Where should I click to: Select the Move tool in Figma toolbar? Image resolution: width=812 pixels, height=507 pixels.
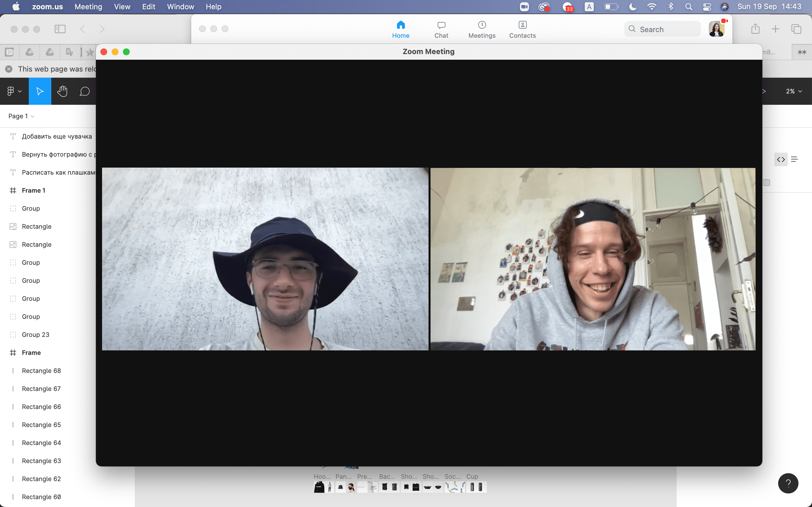coord(39,91)
